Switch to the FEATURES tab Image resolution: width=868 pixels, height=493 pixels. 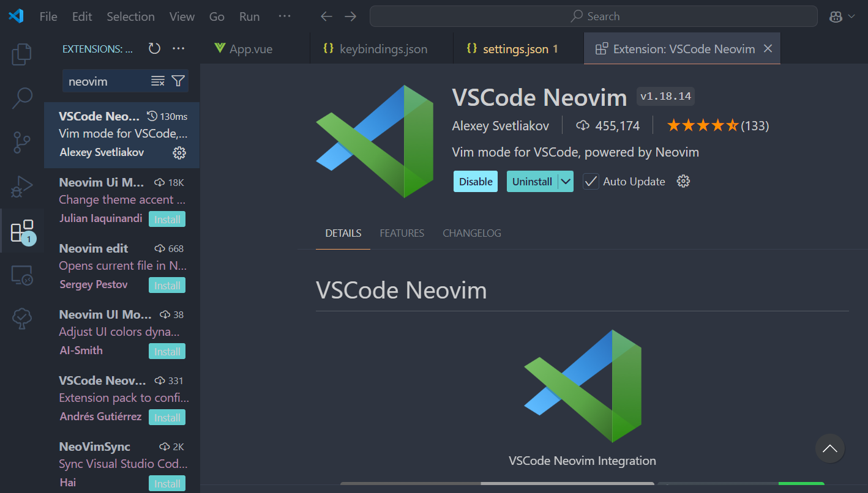click(x=402, y=233)
